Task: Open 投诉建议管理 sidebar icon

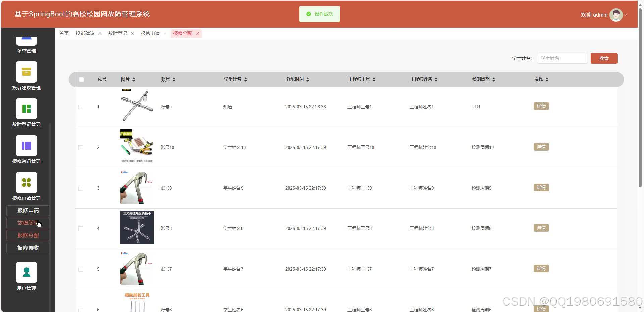Action: pyautogui.click(x=26, y=72)
